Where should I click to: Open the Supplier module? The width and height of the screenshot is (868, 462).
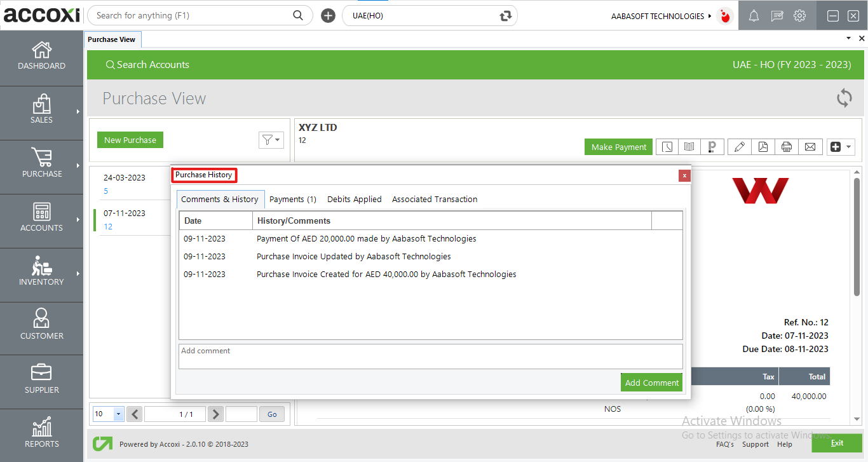click(41, 381)
